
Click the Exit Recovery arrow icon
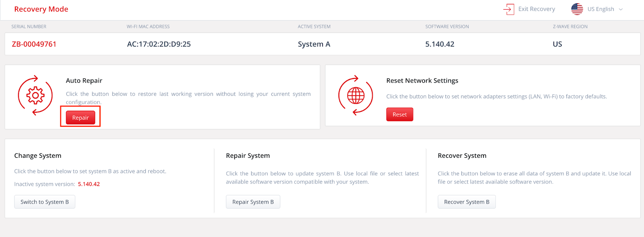tap(509, 9)
